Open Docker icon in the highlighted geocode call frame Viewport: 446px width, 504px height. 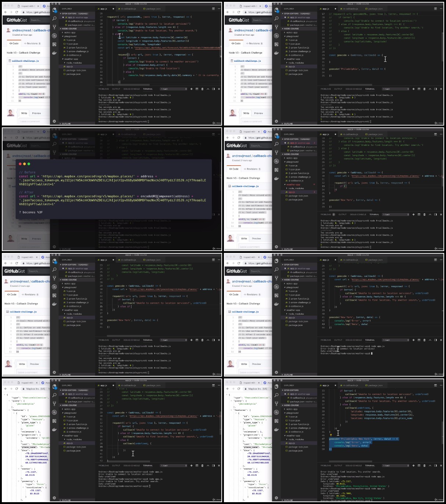(x=276, y=429)
